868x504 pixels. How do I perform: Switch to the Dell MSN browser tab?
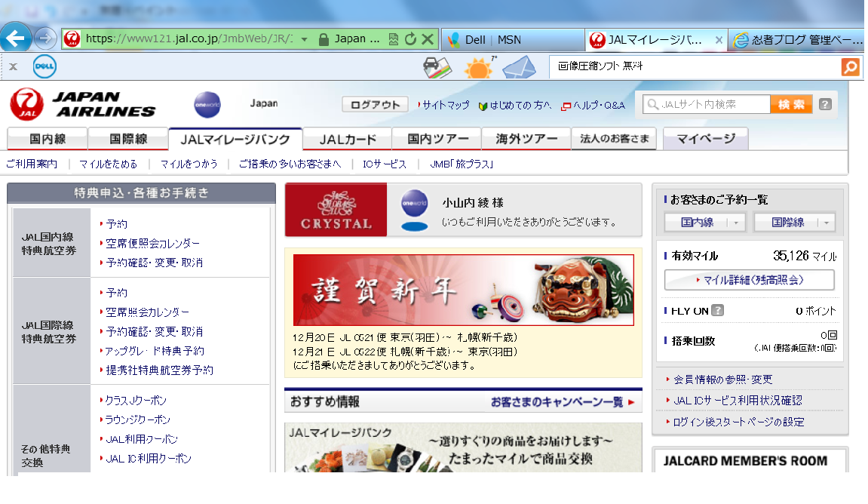tap(512, 40)
